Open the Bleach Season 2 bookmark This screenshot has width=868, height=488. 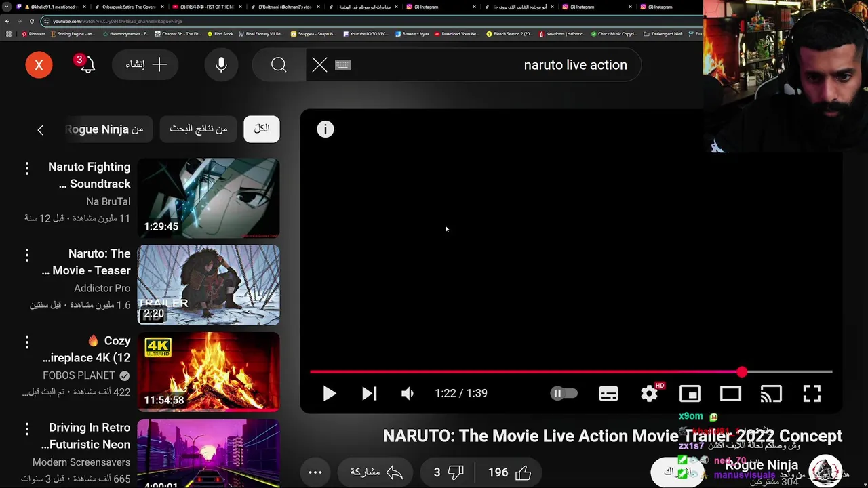click(x=510, y=34)
